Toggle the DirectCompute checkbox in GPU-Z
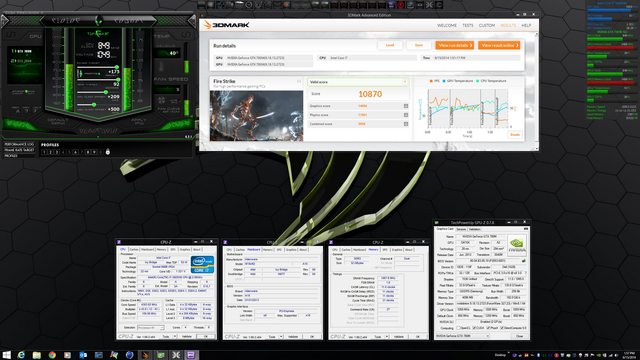 tap(502, 328)
